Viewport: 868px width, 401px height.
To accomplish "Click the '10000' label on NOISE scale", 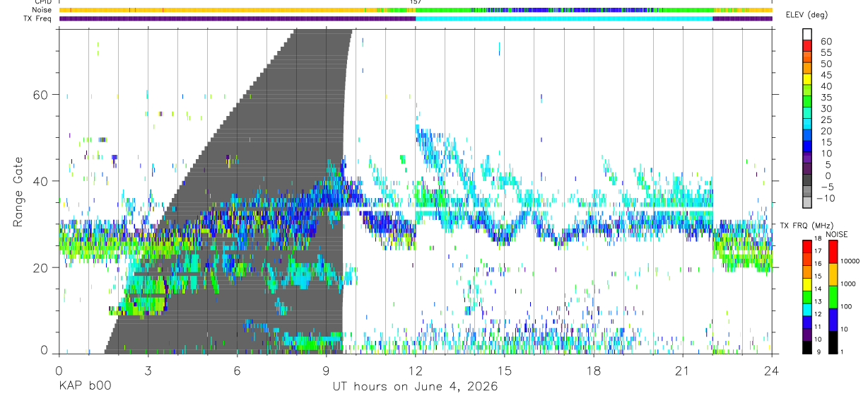I will click(850, 261).
